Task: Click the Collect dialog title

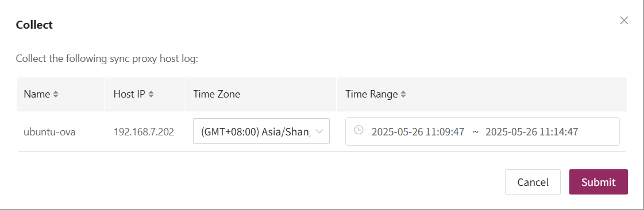Action: pyautogui.click(x=34, y=25)
